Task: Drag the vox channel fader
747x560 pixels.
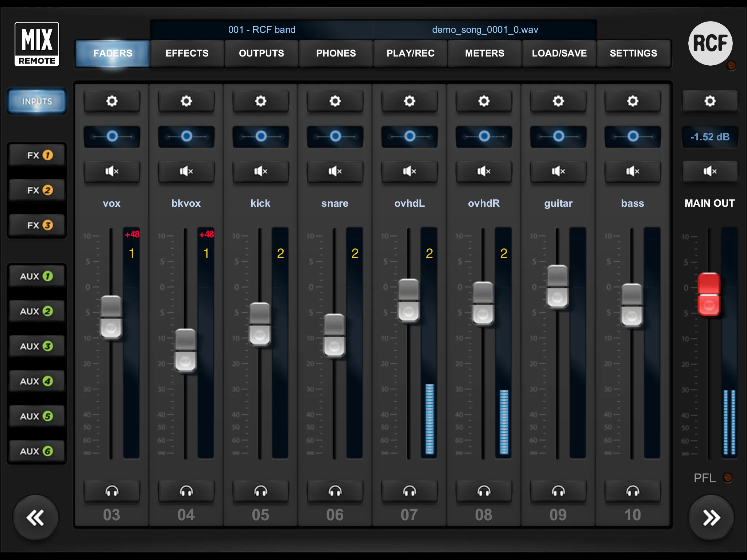Action: pos(113,318)
